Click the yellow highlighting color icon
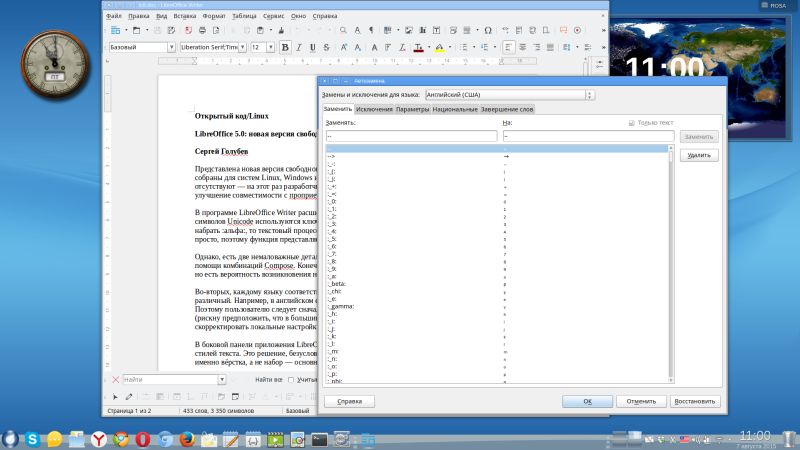Image resolution: width=800 pixels, height=450 pixels. [439, 47]
